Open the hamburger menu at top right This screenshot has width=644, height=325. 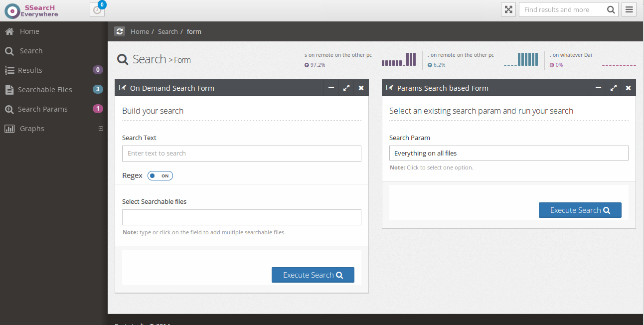[629, 9]
